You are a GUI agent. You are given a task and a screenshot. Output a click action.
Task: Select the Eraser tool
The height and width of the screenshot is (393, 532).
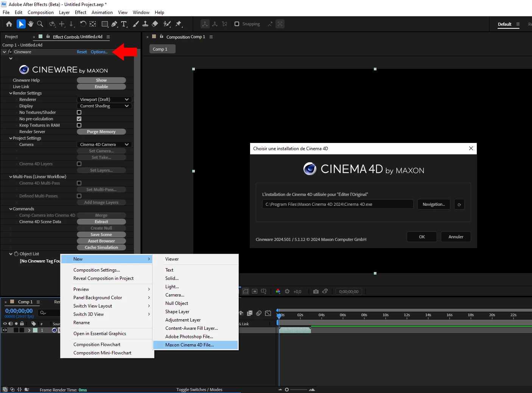155,24
